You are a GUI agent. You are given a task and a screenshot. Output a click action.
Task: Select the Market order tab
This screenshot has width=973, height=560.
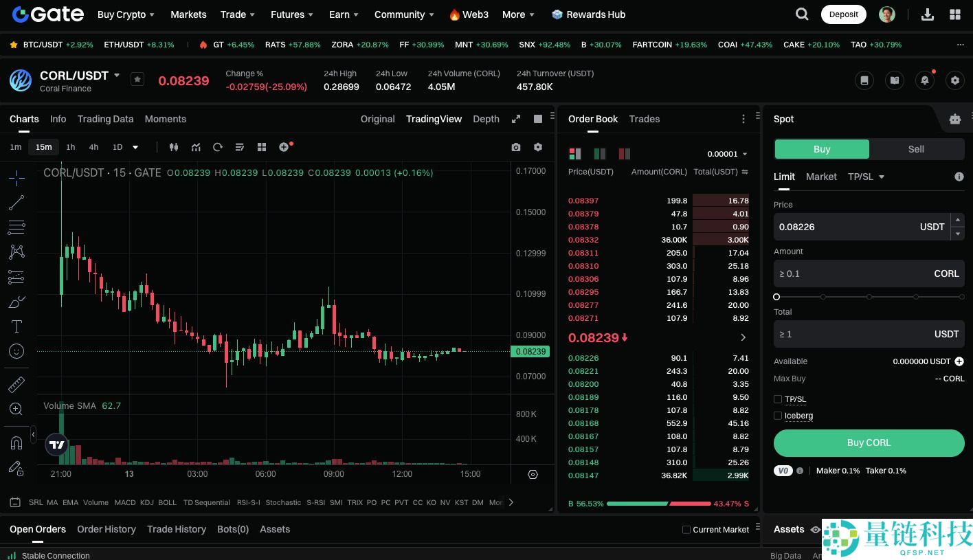(x=821, y=177)
